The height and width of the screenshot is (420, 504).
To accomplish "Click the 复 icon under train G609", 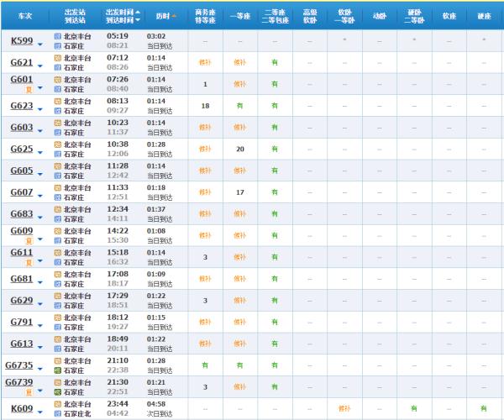I will pyautogui.click(x=29, y=241).
